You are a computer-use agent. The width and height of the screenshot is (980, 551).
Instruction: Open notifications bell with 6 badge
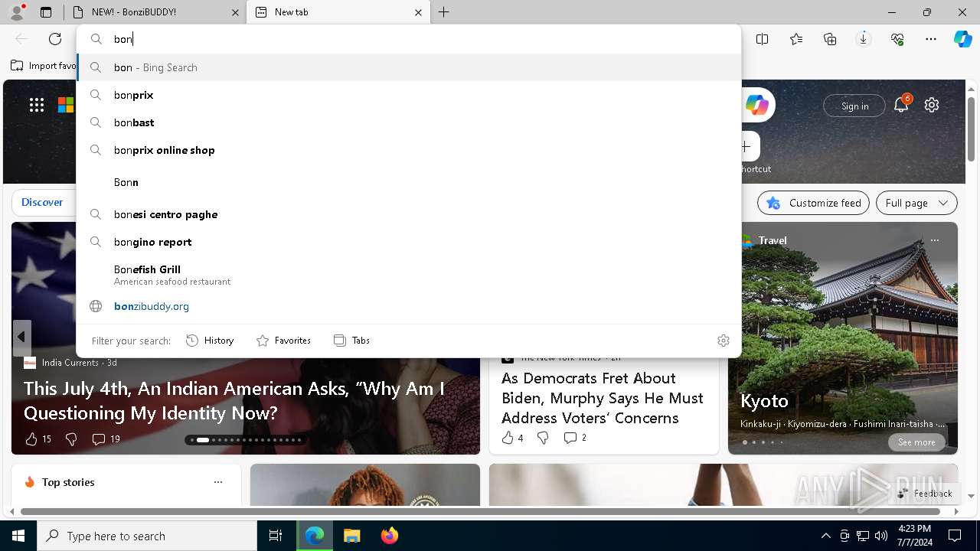901,105
